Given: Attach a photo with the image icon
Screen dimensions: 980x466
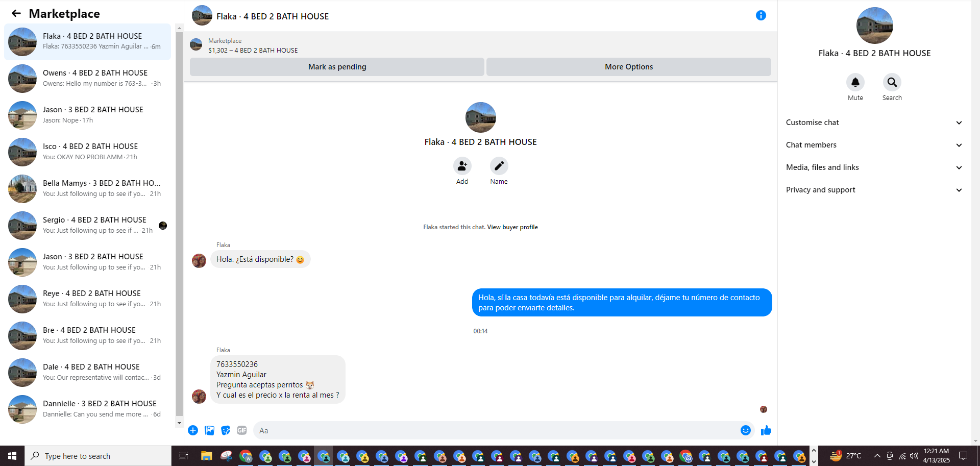Looking at the screenshot, I should click(x=209, y=430).
